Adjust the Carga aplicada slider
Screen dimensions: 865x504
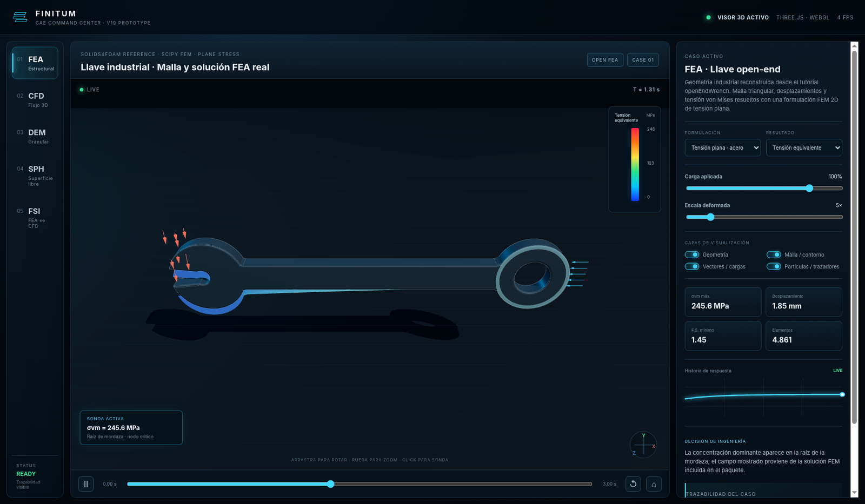coord(764,188)
